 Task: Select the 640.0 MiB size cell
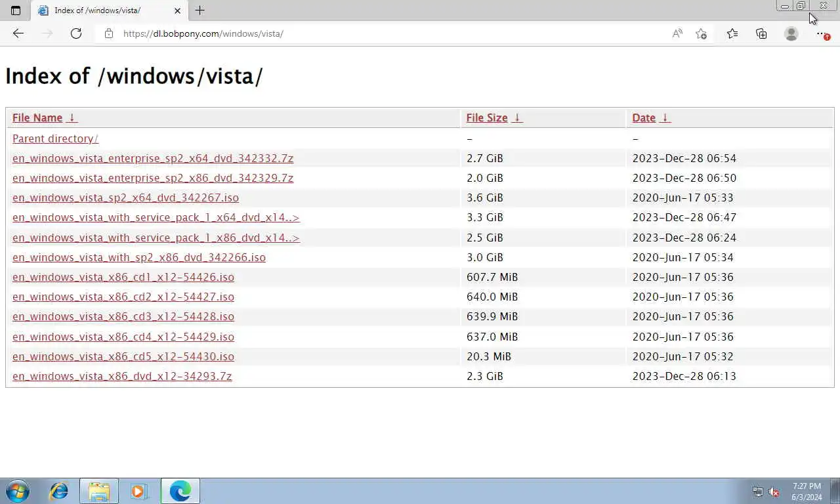[x=492, y=297]
